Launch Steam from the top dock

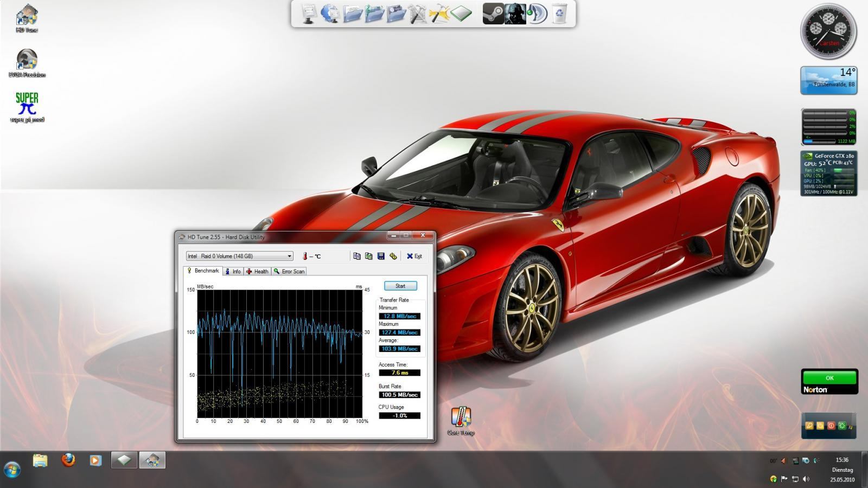tap(493, 14)
